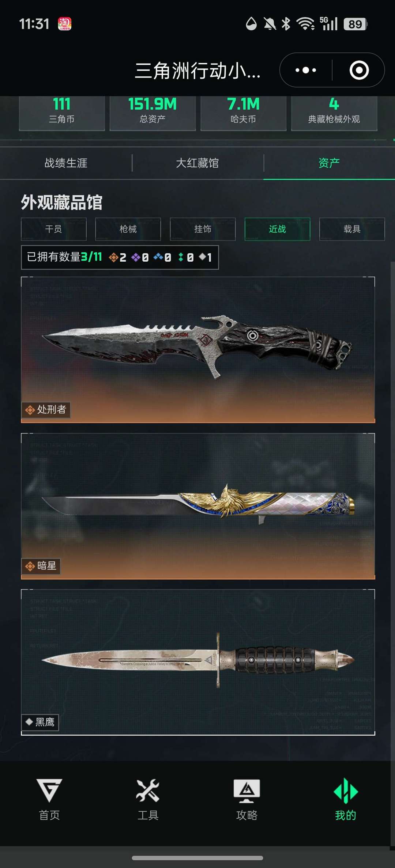Tap the white diamond icon beside 黑鹰
Image resolution: width=395 pixels, height=868 pixels.
click(29, 721)
